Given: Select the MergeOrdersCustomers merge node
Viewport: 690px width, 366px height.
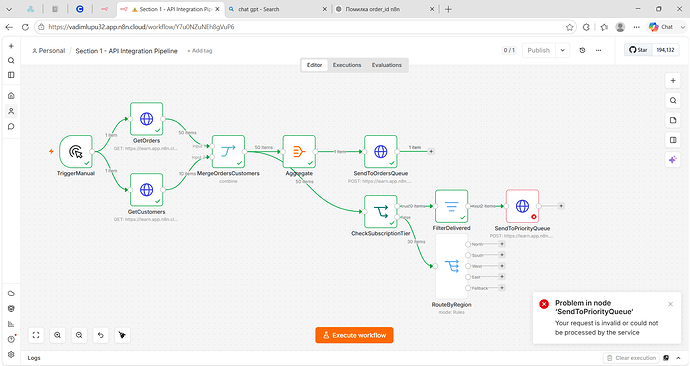Looking at the screenshot, I should [x=228, y=151].
